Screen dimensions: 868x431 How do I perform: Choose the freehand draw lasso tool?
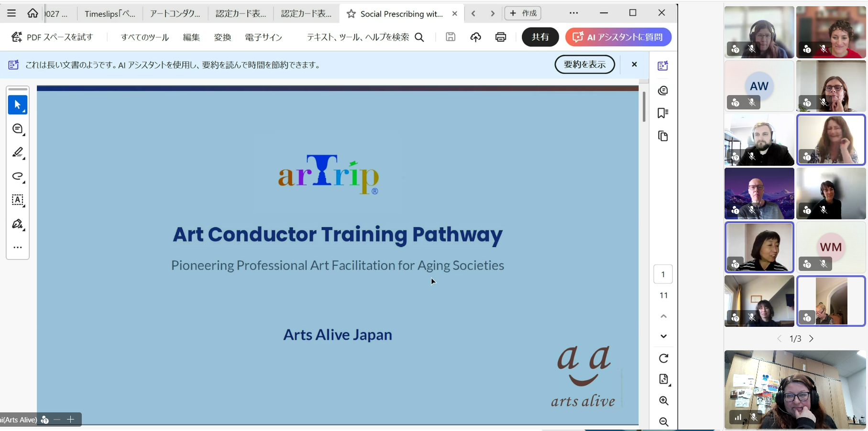18,176
